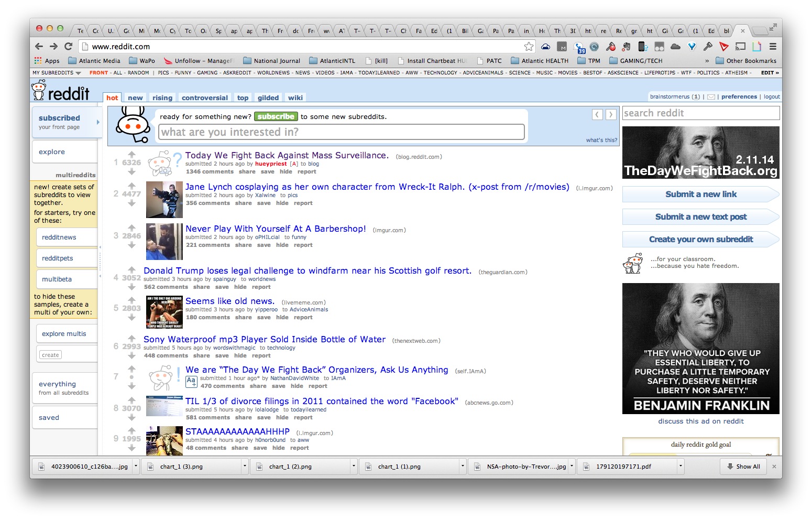
Task: Click the red triangle extension icon
Action: 724,47
